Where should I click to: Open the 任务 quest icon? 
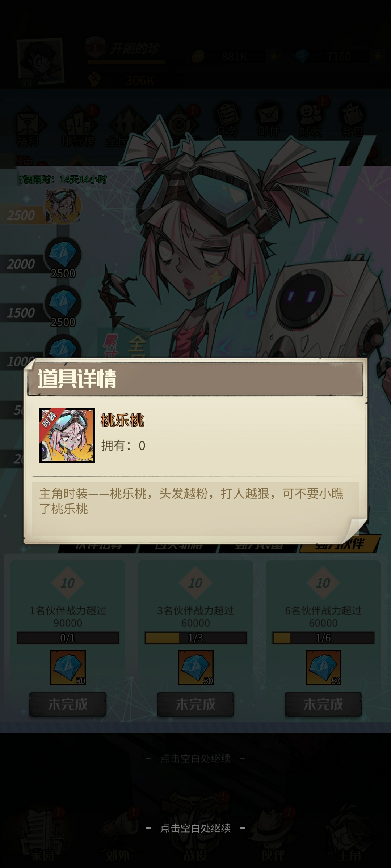click(x=227, y=120)
